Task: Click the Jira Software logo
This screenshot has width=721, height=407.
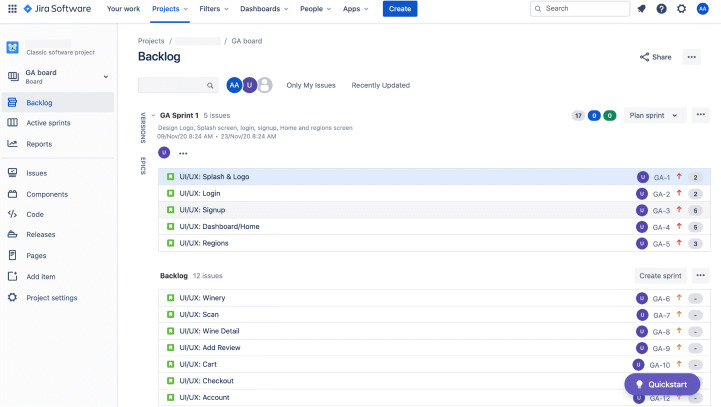Action: point(57,9)
